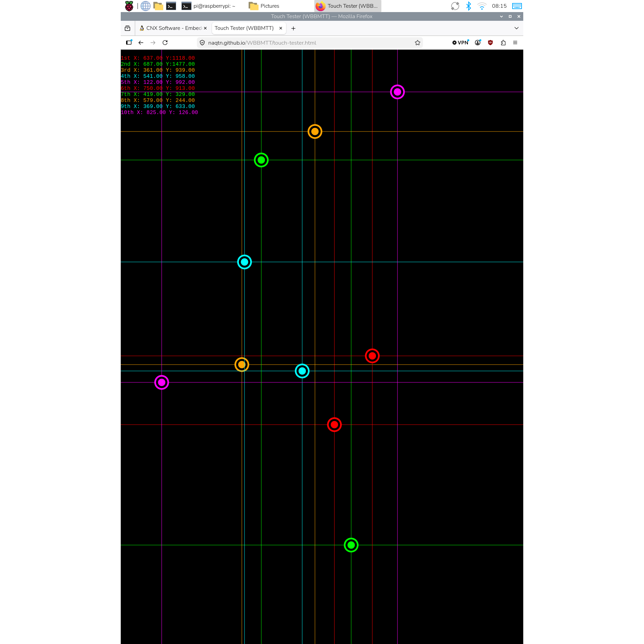Reload the current page
This screenshot has height=644, width=644.
[165, 43]
